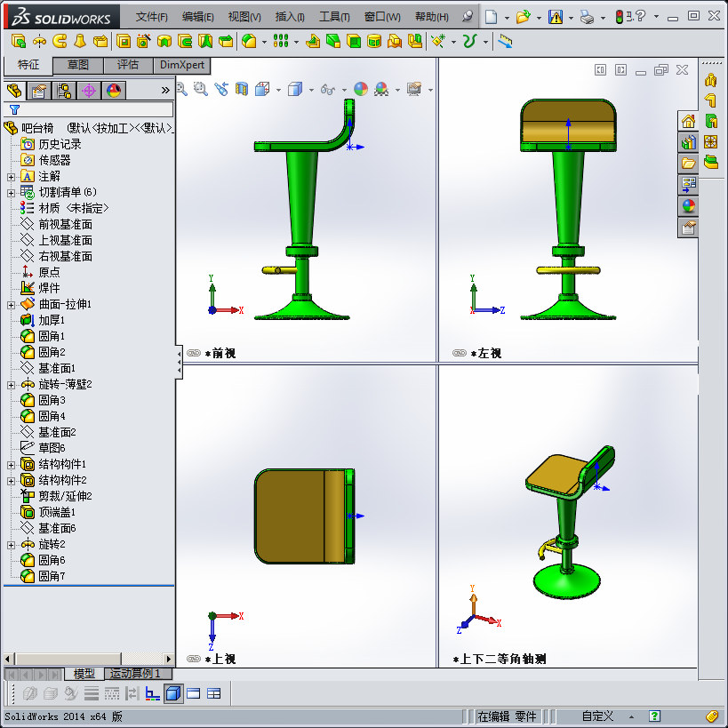This screenshot has width=728, height=728.
Task: Click the Edit Appearance color ball icon
Action: (x=361, y=89)
